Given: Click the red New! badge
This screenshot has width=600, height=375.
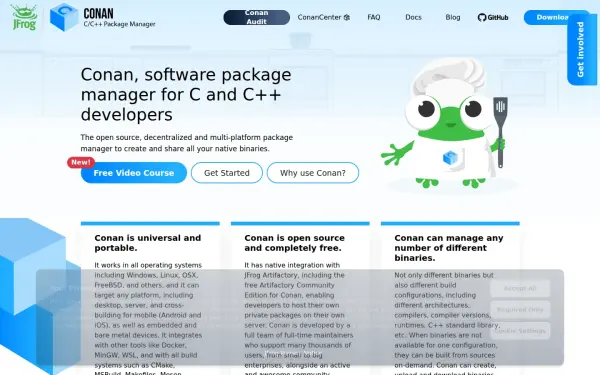Looking at the screenshot, I should (x=81, y=162).
